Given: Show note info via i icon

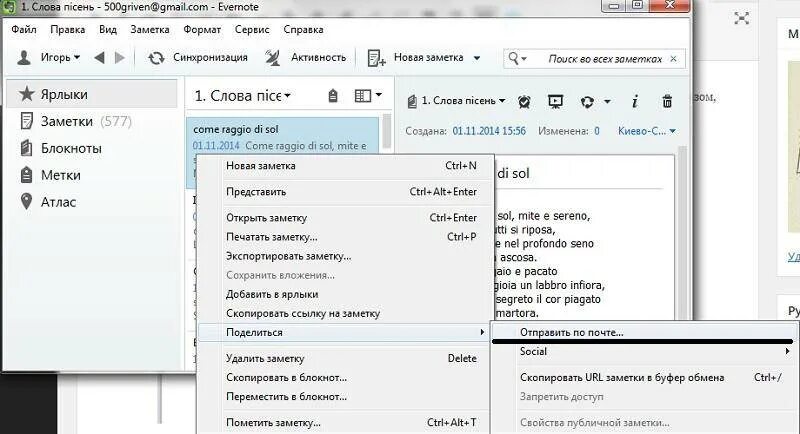Looking at the screenshot, I should [x=635, y=101].
